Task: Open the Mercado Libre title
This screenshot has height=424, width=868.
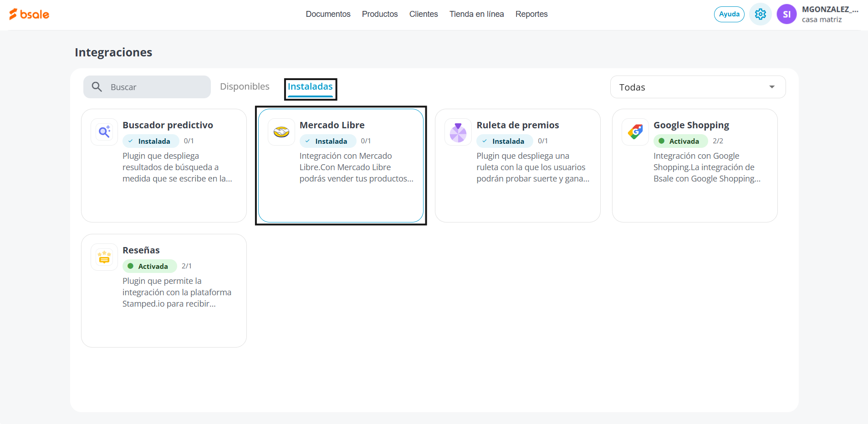Action: click(332, 125)
